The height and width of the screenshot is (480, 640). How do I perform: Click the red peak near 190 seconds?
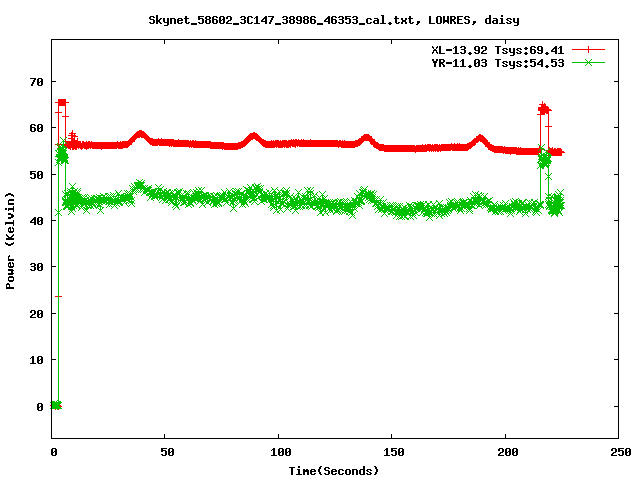tap(480, 140)
